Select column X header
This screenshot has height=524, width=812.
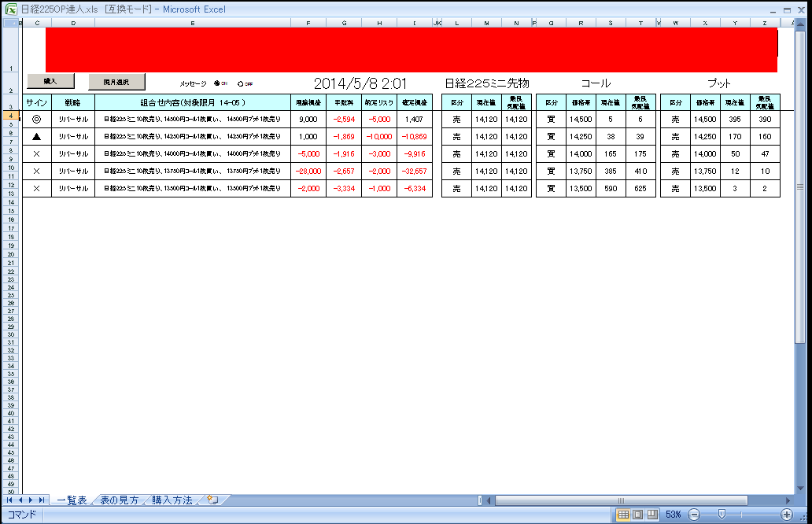coord(705,24)
